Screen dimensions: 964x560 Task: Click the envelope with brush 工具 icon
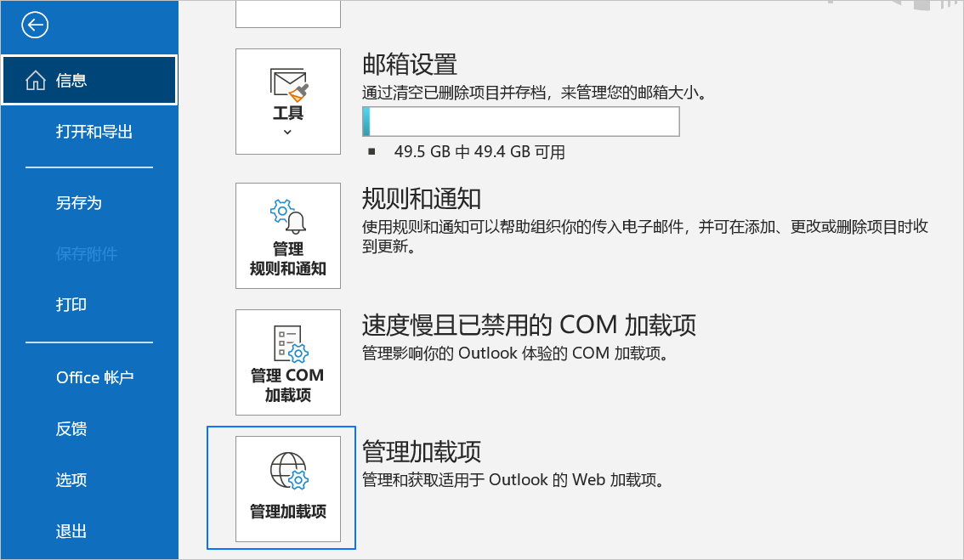click(288, 85)
